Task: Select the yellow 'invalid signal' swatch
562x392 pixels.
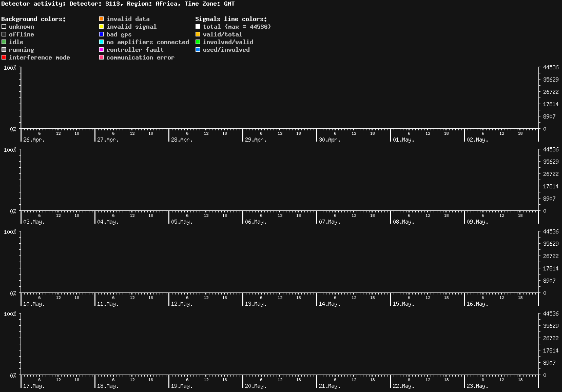Action: [x=102, y=27]
